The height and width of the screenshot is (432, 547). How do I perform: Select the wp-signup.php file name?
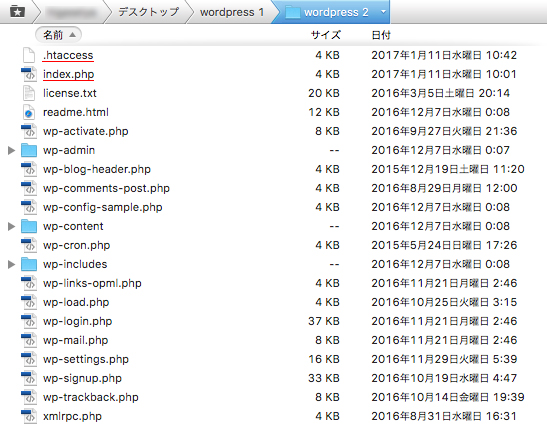[x=82, y=378]
